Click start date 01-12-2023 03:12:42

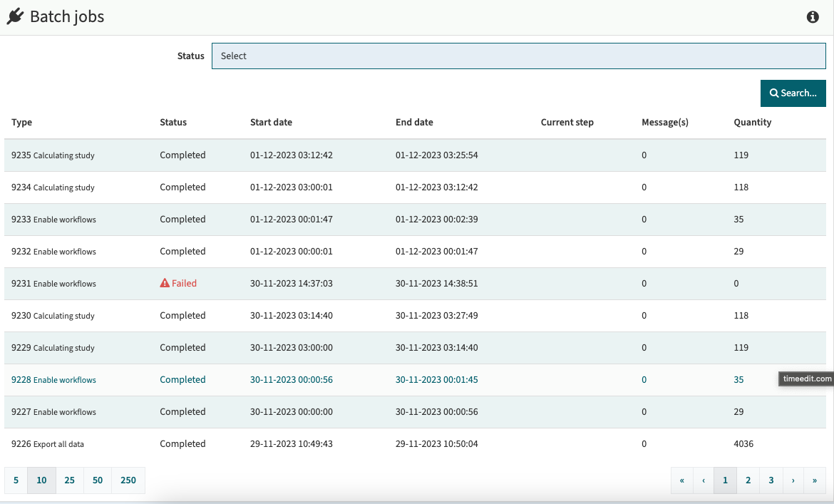click(292, 155)
